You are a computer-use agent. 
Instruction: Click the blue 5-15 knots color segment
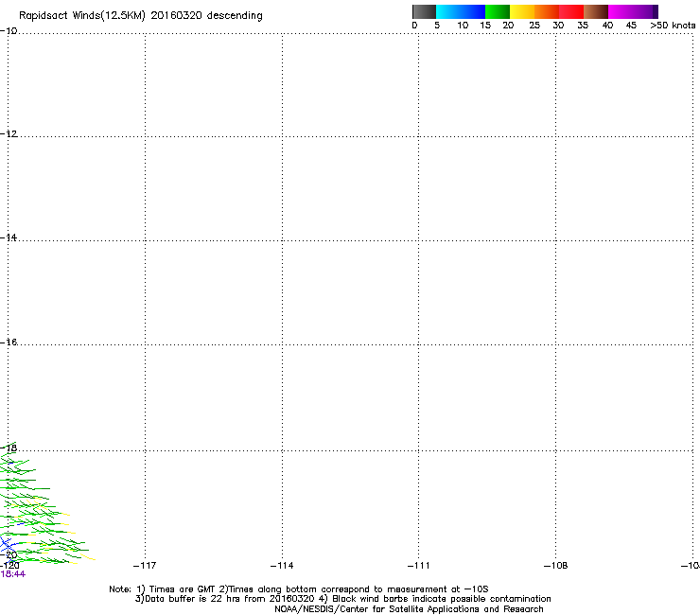pos(461,11)
